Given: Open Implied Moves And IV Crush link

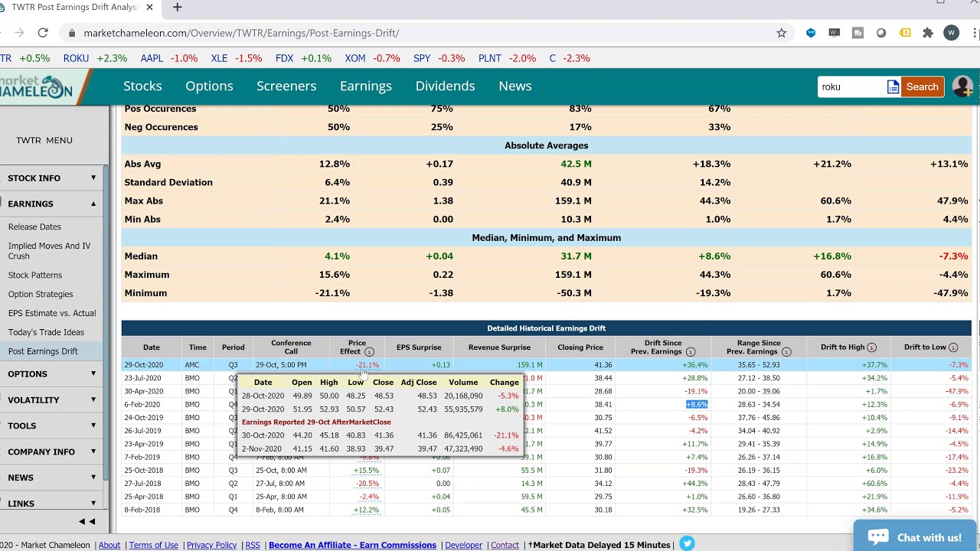Looking at the screenshot, I should pos(49,251).
